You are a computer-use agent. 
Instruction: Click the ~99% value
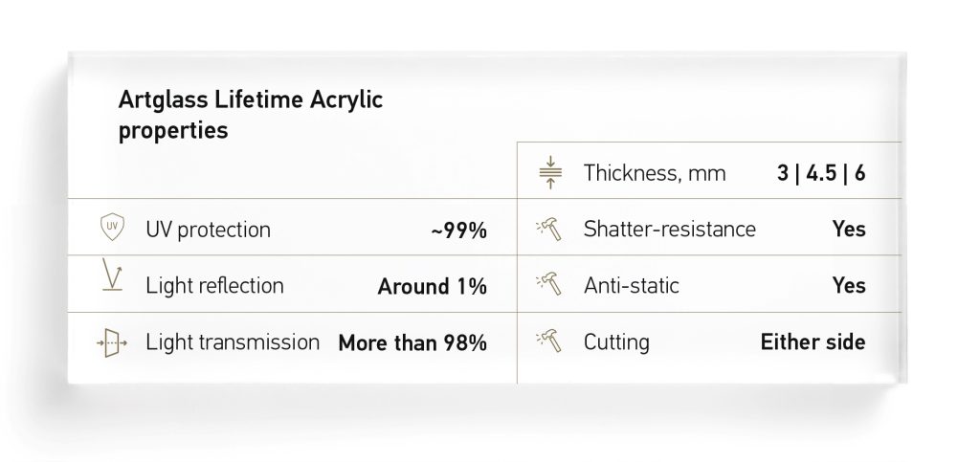coord(458,231)
